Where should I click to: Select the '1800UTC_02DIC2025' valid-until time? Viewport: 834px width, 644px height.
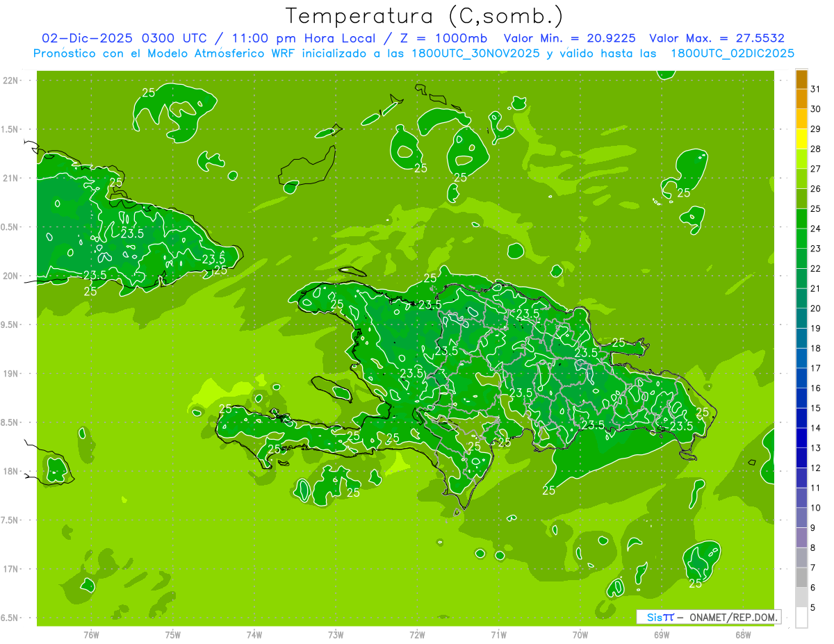(x=733, y=53)
